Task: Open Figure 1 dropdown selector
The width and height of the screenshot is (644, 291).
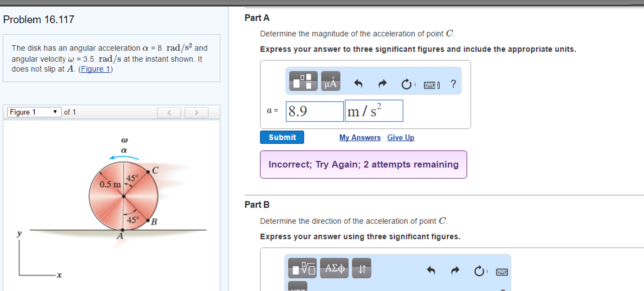Action: pyautogui.click(x=34, y=112)
